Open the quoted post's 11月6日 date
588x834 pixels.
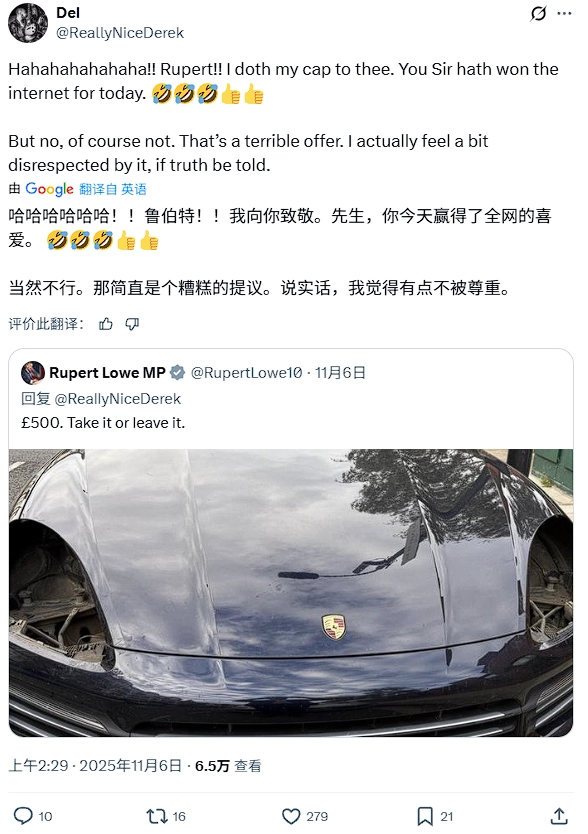pyautogui.click(x=341, y=373)
